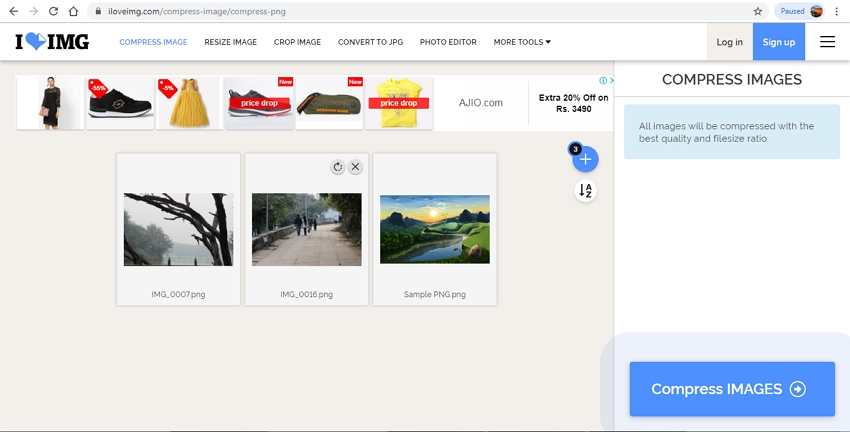Open CONVERT TO JPG tool
Viewport: 850px width, 432px height.
pos(370,42)
